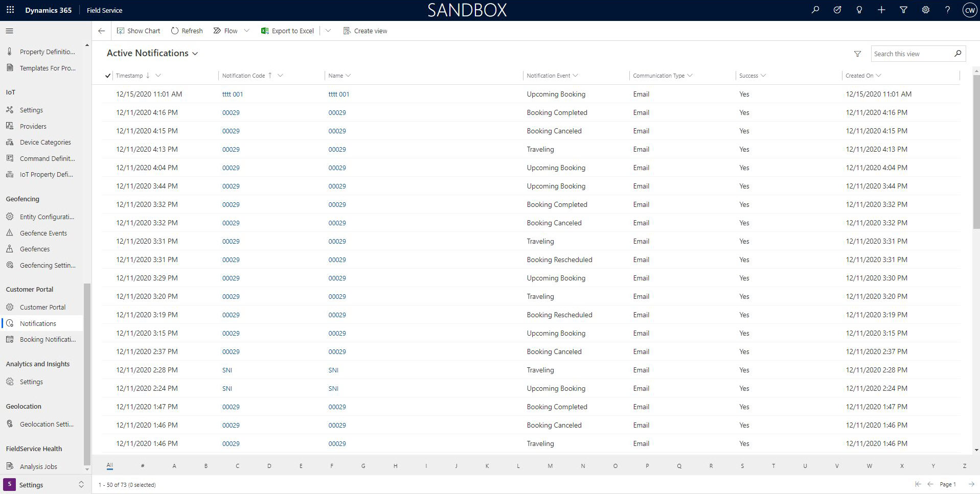Open the tttt 001 notification code link

(x=233, y=95)
